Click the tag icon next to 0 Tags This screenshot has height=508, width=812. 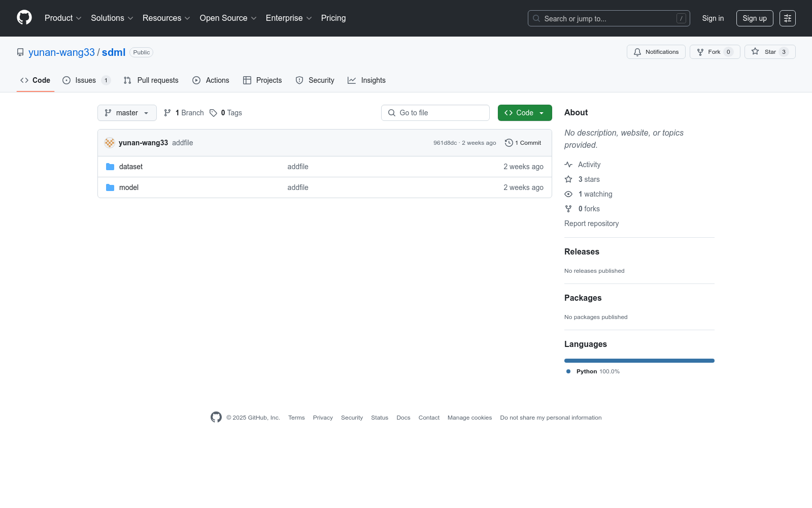(x=214, y=113)
